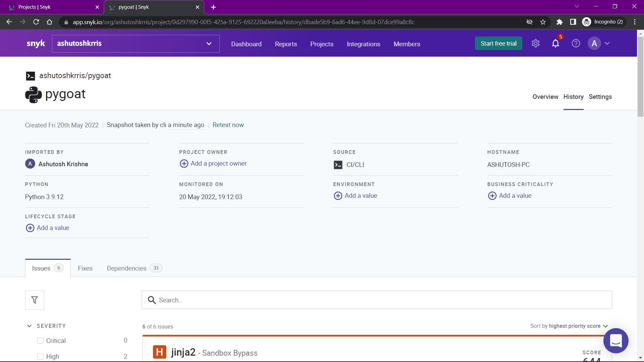Close the pygoat | Snyk browser tab
The image size is (644, 362).
pos(197,7)
